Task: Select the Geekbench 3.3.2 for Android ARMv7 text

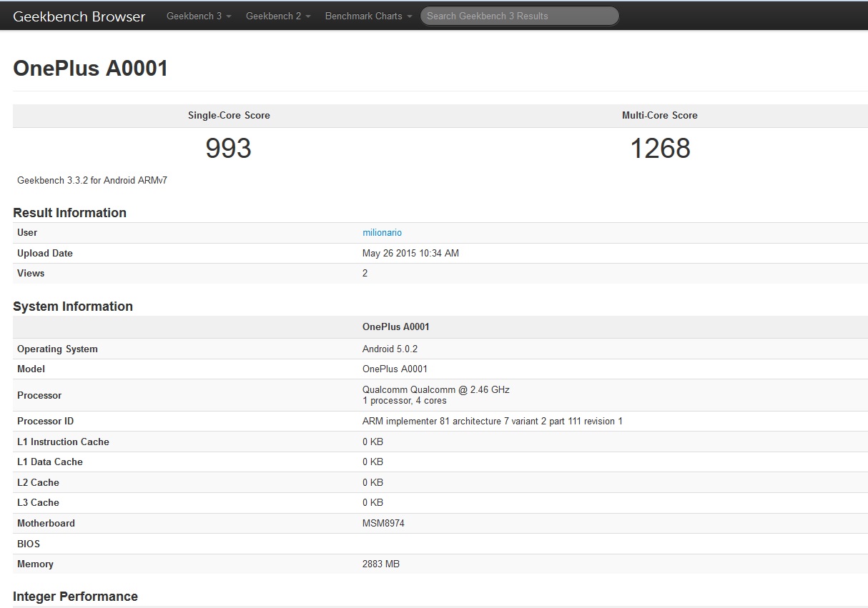Action: click(x=92, y=181)
